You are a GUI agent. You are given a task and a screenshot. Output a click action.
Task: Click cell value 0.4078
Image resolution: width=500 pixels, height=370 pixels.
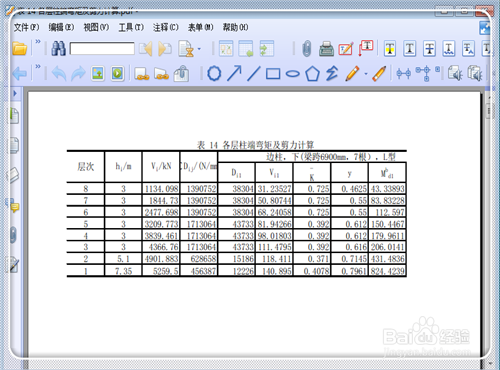pyautogui.click(x=317, y=271)
